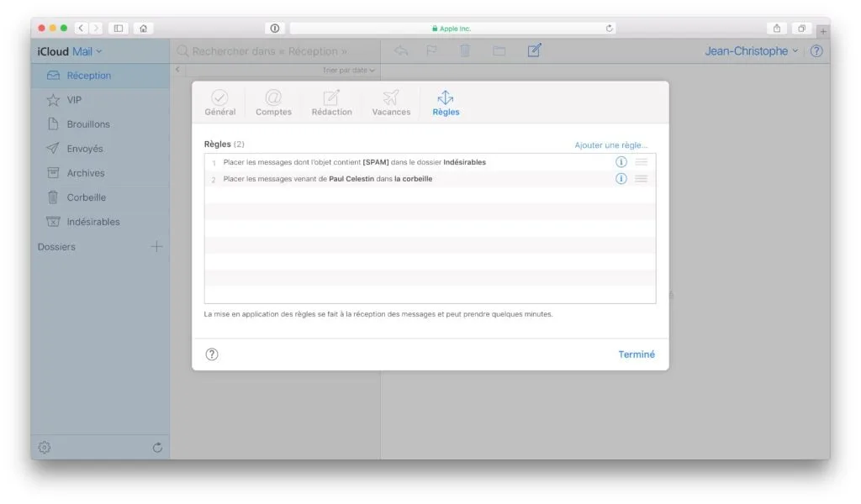Open the info popover for the SPAM rule
This screenshot has width=861, height=504.
coord(621,161)
